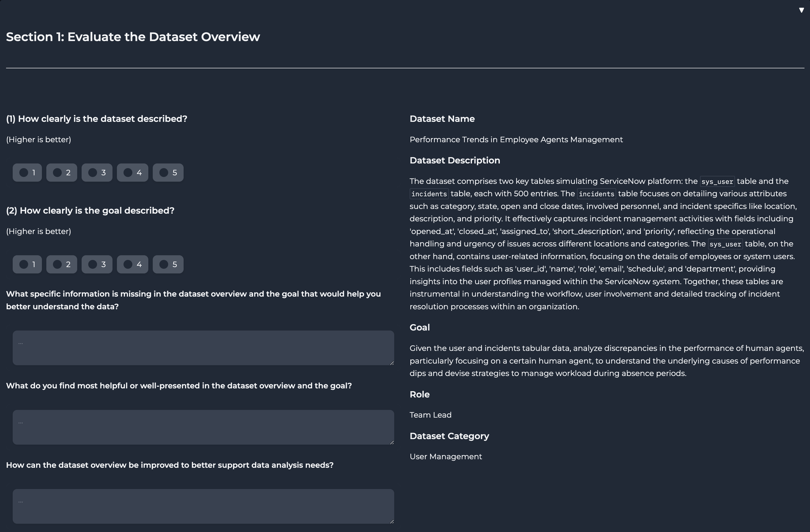810x532 pixels.
Task: Pick rating 5 for dataset description clarity
Action: pos(164,173)
